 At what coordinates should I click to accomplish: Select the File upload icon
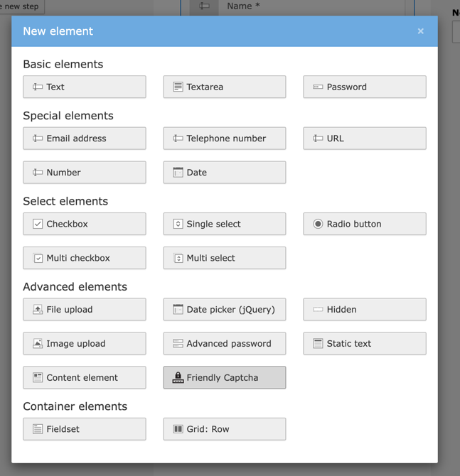[38, 310]
